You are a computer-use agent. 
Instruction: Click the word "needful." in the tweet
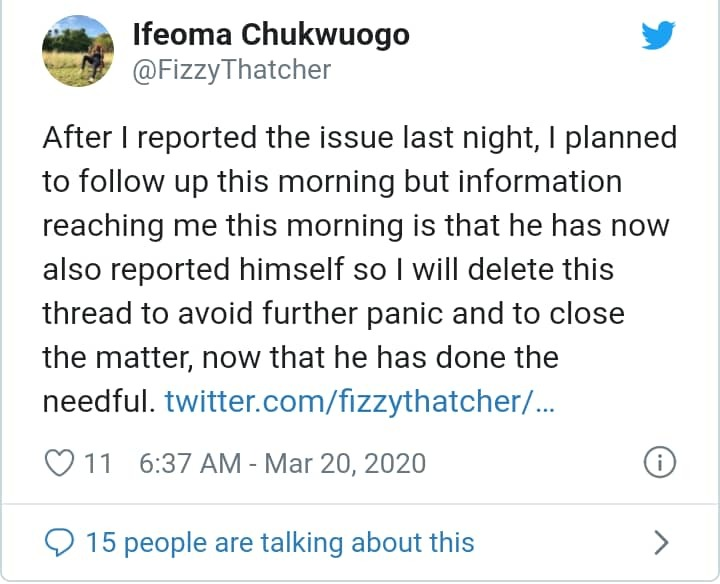(97, 401)
